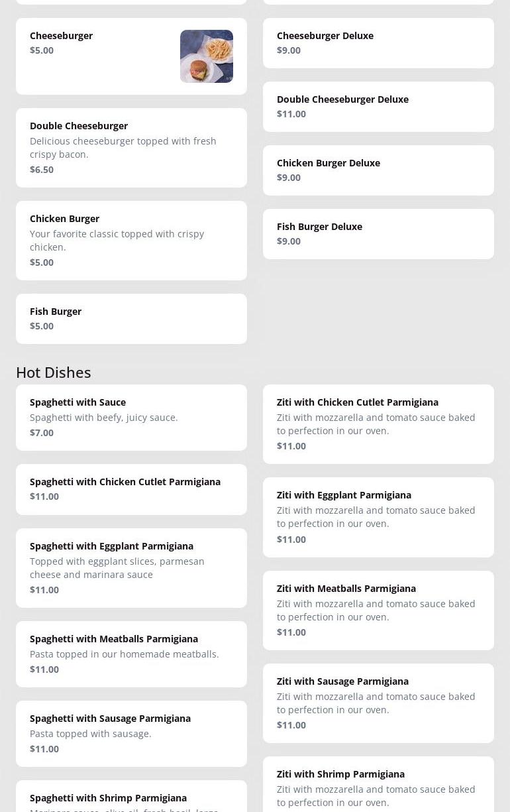Pick Spaghetti with Sausage Parmigiana
510x812 pixels.
(x=131, y=734)
